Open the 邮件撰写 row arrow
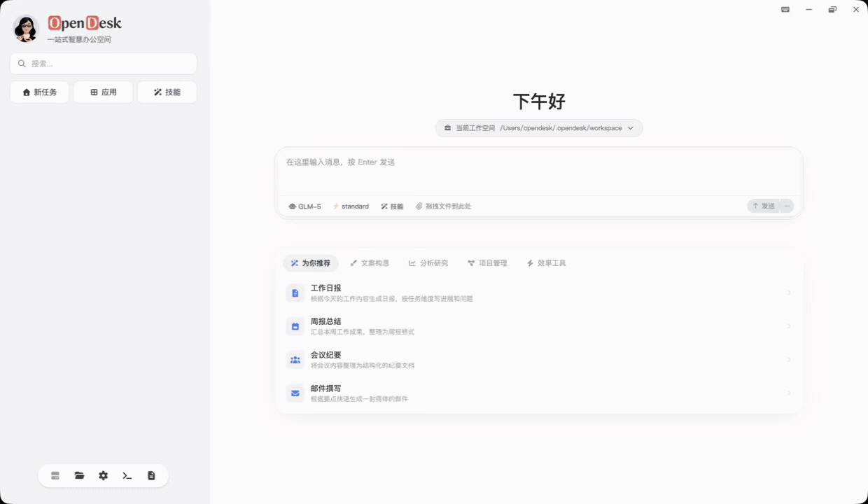Image resolution: width=868 pixels, height=504 pixels. tap(789, 393)
